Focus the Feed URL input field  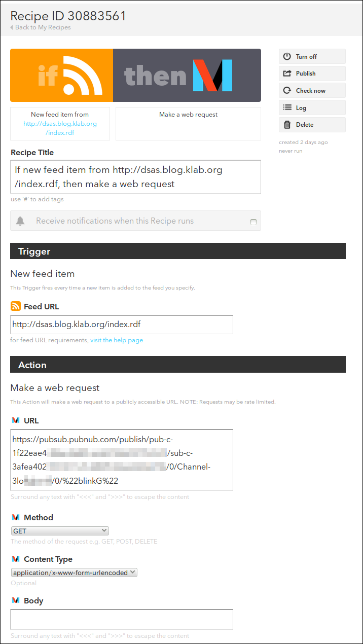point(122,325)
